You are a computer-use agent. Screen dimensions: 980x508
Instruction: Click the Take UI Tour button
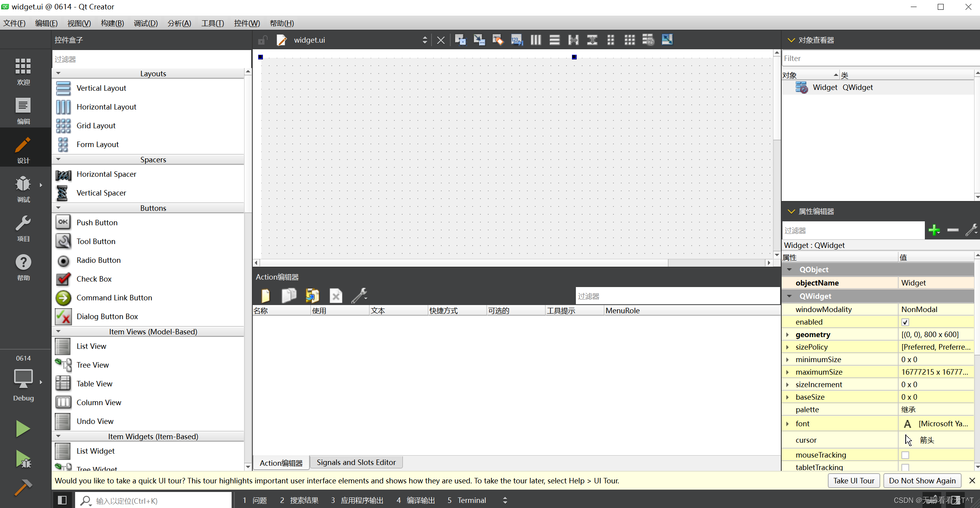click(854, 481)
